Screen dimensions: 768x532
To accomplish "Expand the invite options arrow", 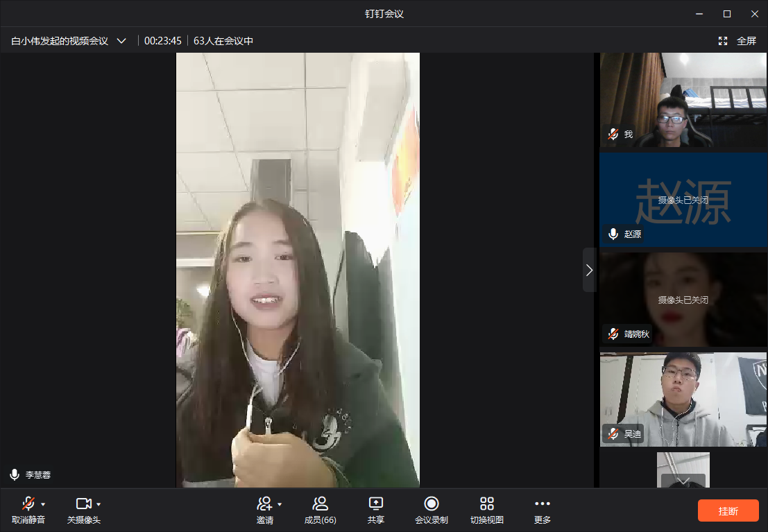I will click(x=280, y=504).
